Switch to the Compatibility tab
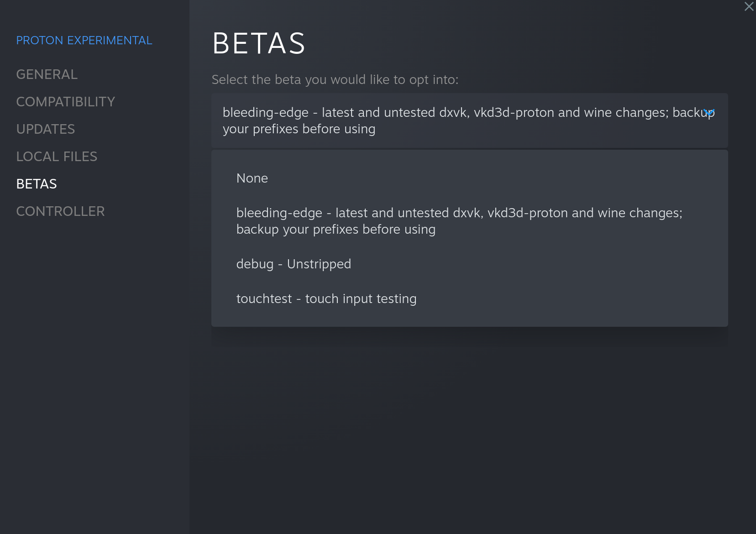The width and height of the screenshot is (756, 534). pos(66,102)
